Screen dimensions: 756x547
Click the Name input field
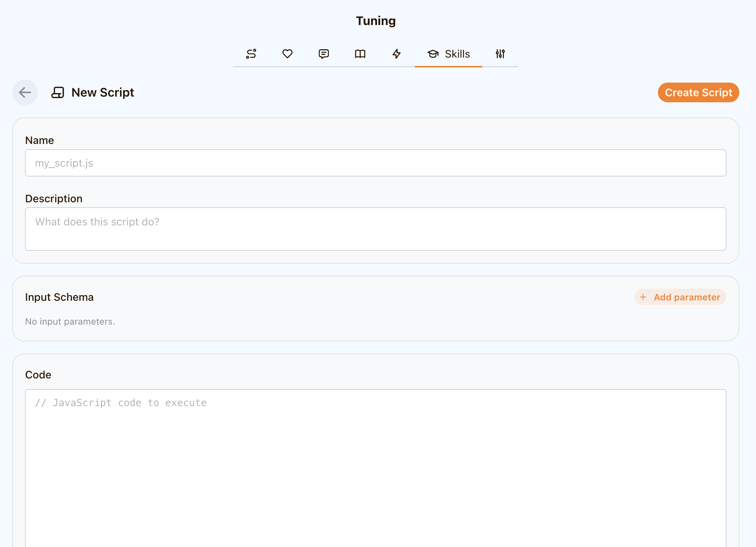coord(375,163)
